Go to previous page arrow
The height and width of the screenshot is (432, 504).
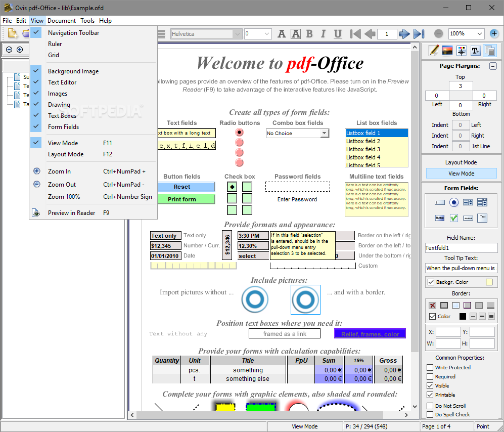[x=370, y=33]
